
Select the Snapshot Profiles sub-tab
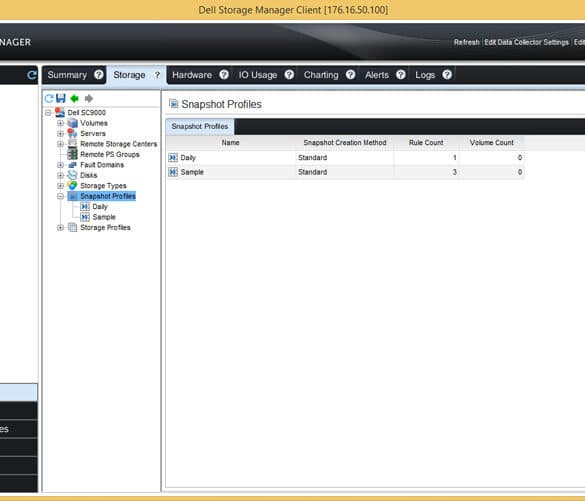[x=200, y=126]
